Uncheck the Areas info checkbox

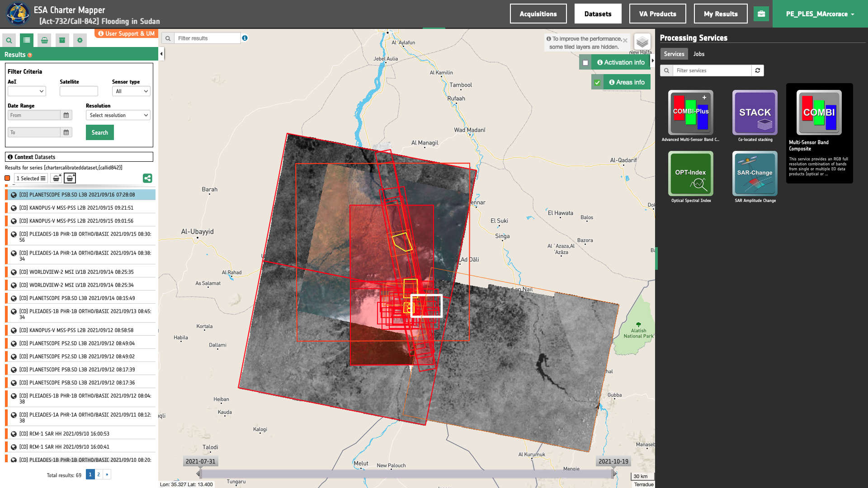click(597, 83)
